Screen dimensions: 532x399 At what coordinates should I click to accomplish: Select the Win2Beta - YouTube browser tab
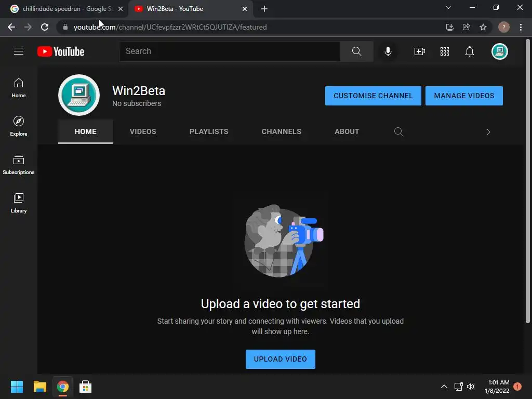pos(190,9)
